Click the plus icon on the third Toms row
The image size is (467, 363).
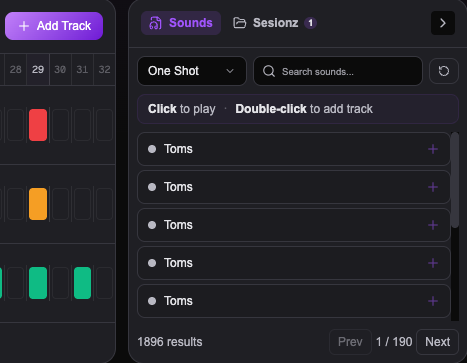coord(433,225)
